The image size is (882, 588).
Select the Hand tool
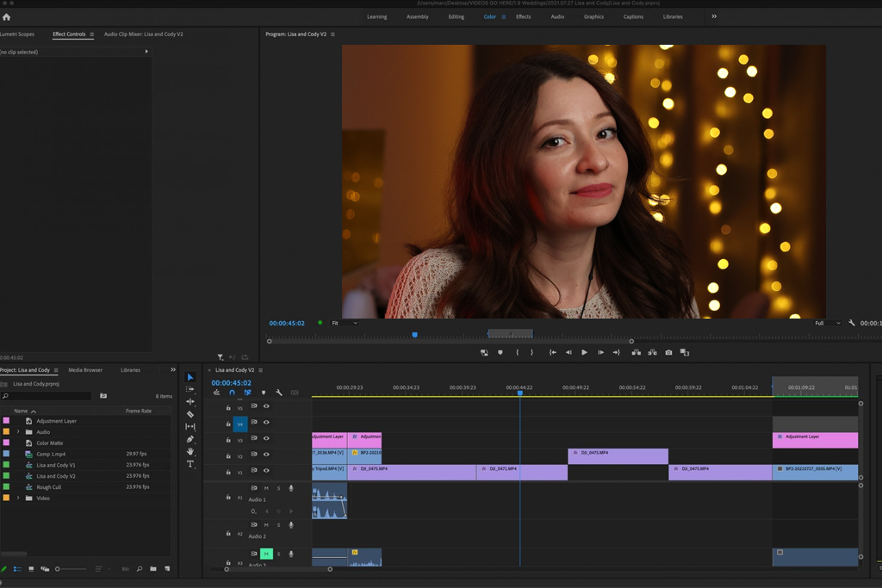(x=190, y=451)
